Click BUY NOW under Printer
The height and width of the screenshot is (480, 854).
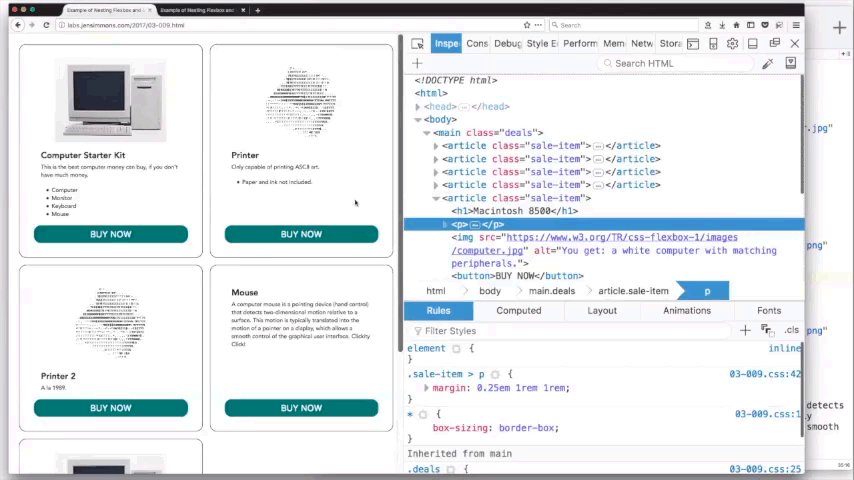click(301, 234)
